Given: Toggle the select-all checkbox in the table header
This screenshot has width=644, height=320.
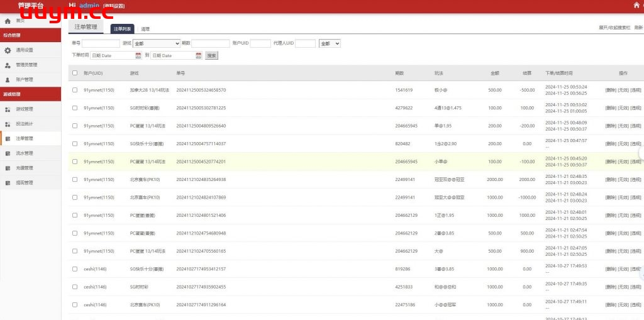Looking at the screenshot, I should (x=75, y=73).
